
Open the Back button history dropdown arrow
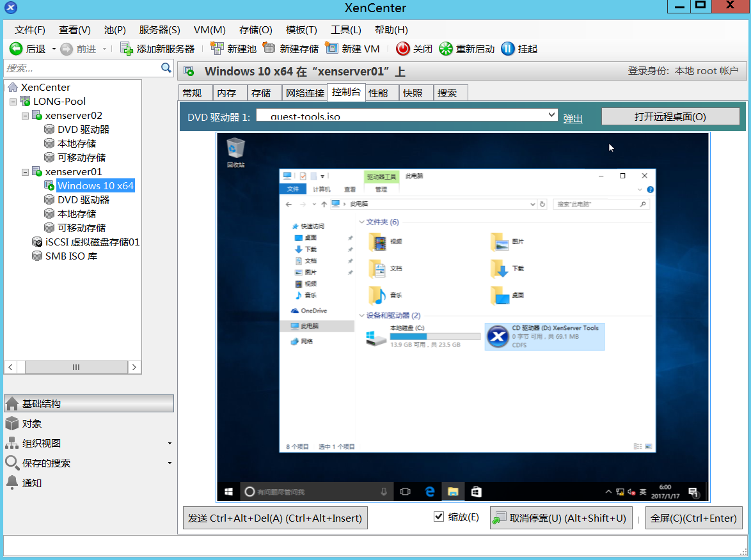click(x=54, y=49)
